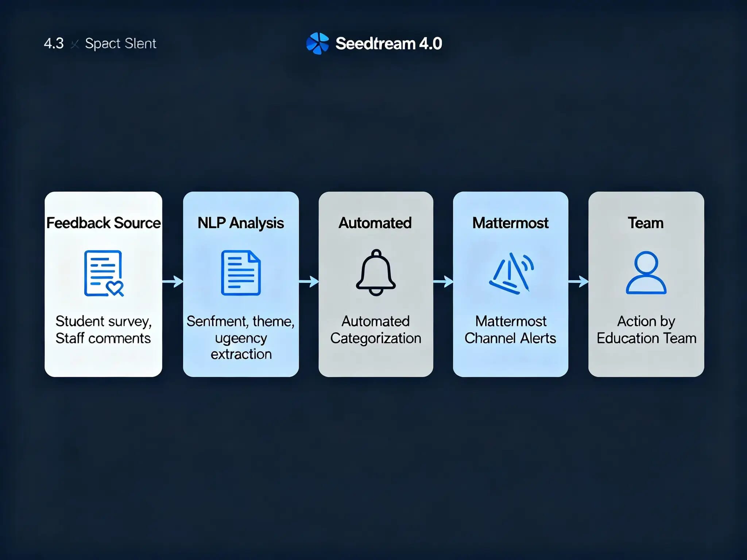Image resolution: width=747 pixels, height=560 pixels.
Task: Click the Spact Slent breadcrumb label
Action: coord(120,44)
